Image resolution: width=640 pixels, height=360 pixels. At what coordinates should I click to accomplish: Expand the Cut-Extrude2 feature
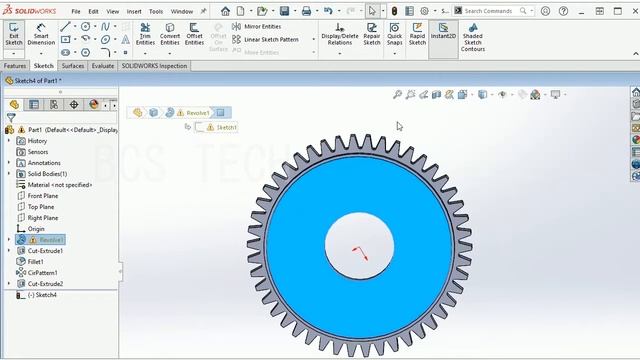9,284
